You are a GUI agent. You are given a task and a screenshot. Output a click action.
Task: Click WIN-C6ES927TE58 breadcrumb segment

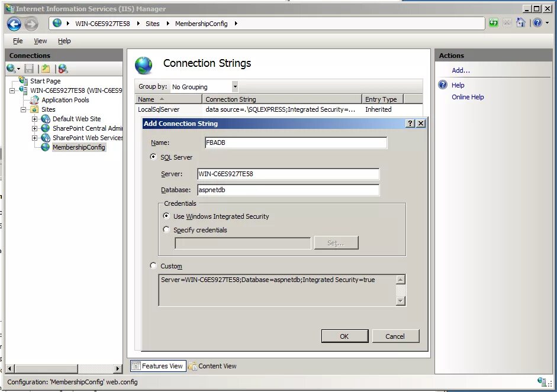(x=102, y=24)
